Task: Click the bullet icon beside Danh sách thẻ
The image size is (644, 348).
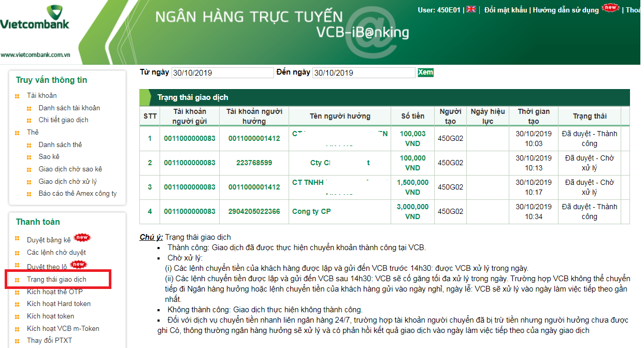Action: [x=28, y=145]
